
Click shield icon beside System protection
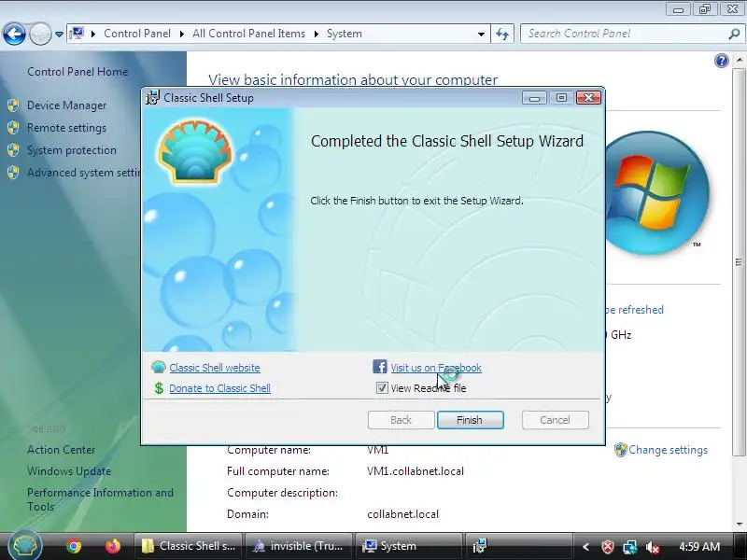[13, 150]
